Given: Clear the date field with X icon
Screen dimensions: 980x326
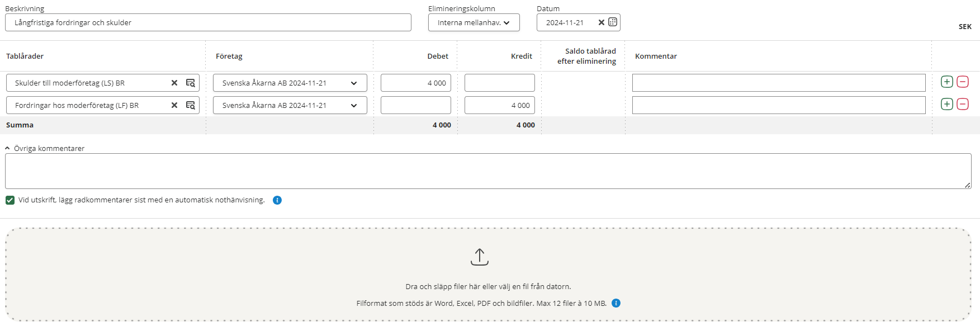Looking at the screenshot, I should pos(601,22).
